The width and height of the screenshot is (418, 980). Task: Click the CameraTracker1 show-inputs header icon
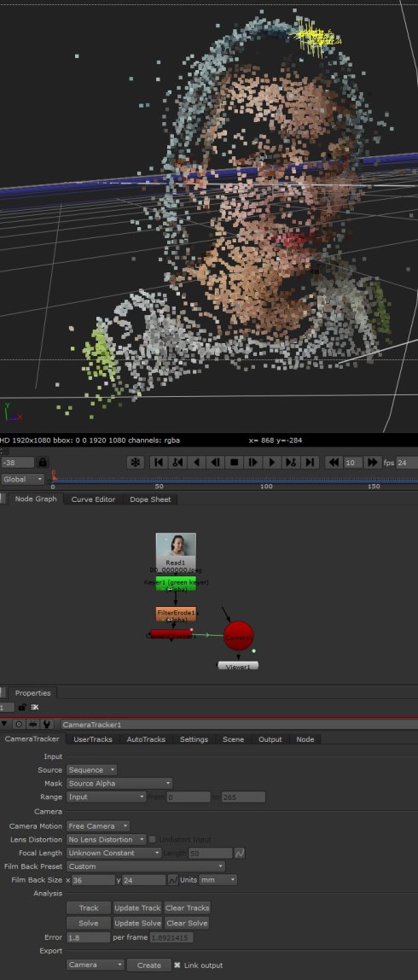(32, 725)
